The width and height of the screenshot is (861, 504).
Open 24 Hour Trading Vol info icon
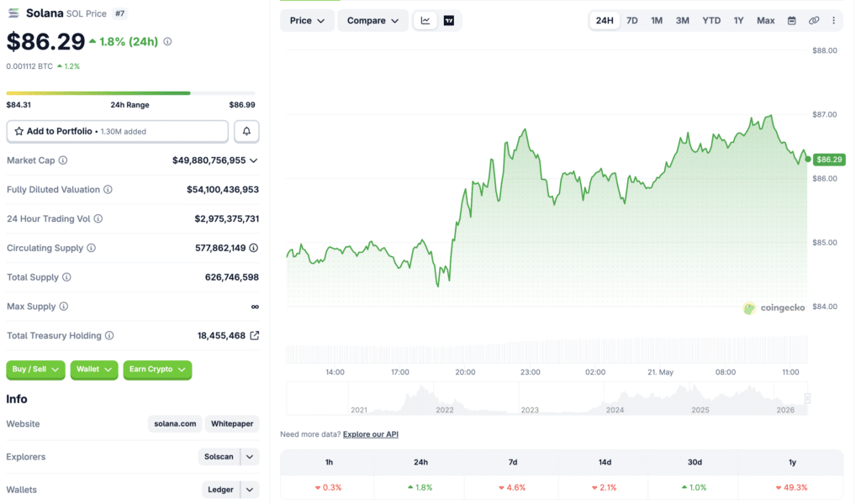coord(98,218)
